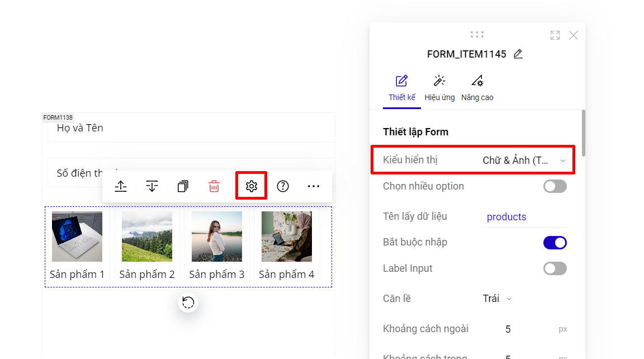Viewport: 644px width, 359px height.
Task: Select the Sản phẩm 1 laptop thumbnail
Action: tap(77, 237)
